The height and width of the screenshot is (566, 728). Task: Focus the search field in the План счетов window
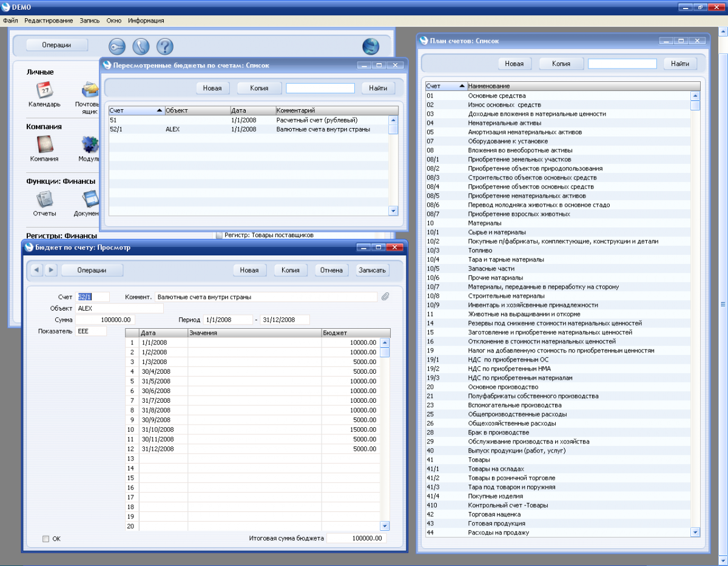622,64
